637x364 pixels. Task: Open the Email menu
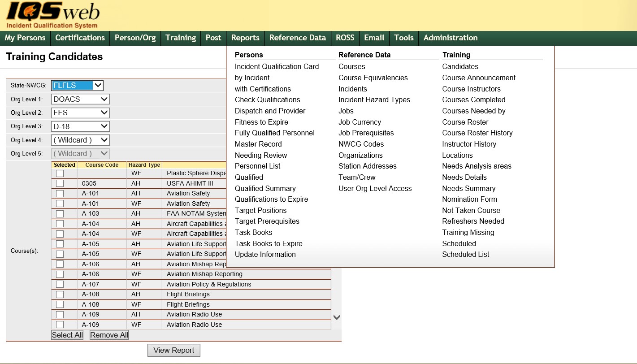click(x=374, y=38)
